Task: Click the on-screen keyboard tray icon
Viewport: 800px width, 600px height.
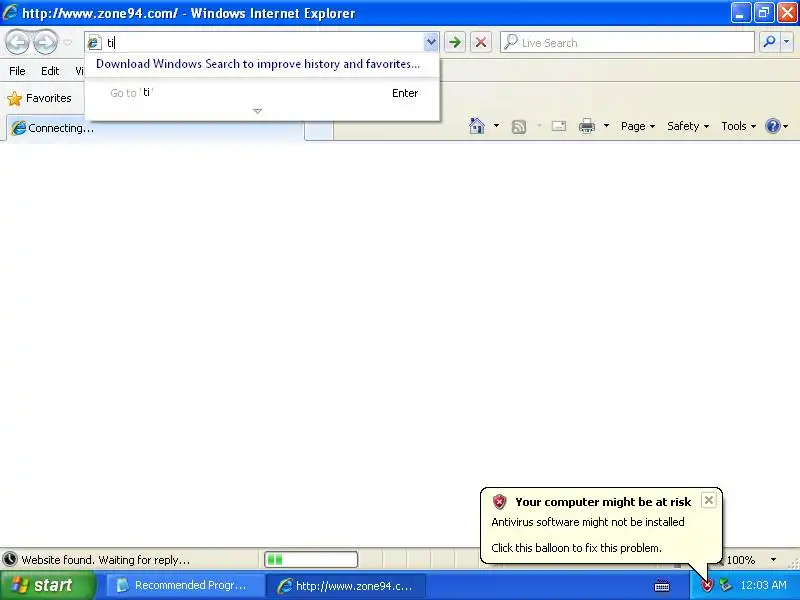Action: (662, 586)
